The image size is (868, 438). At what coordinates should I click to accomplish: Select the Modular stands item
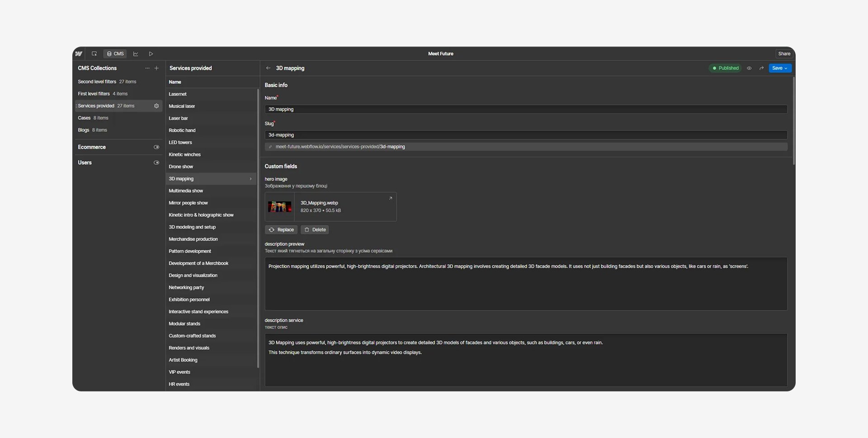(211, 324)
